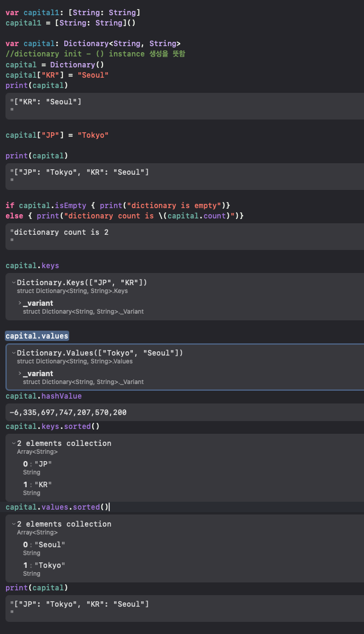Image resolution: width=364 pixels, height=634 pixels.
Task: Click the "capital.keys" code line
Action: [x=32, y=266]
